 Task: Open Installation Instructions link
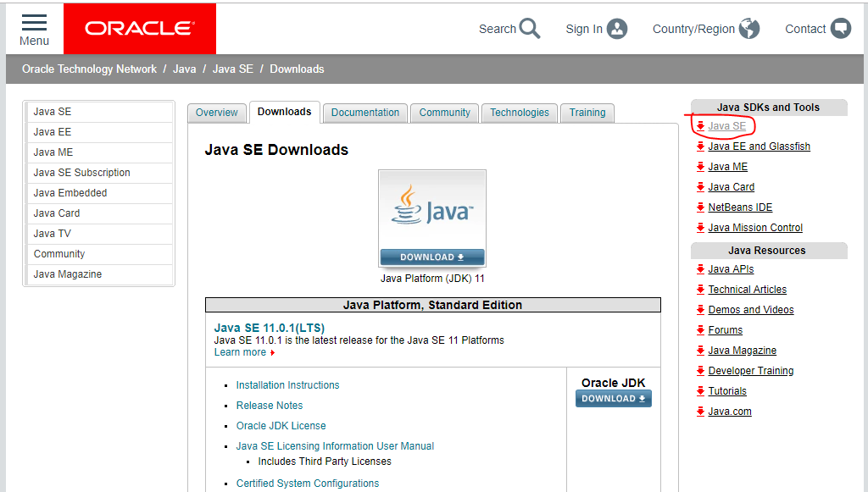pyautogui.click(x=288, y=385)
